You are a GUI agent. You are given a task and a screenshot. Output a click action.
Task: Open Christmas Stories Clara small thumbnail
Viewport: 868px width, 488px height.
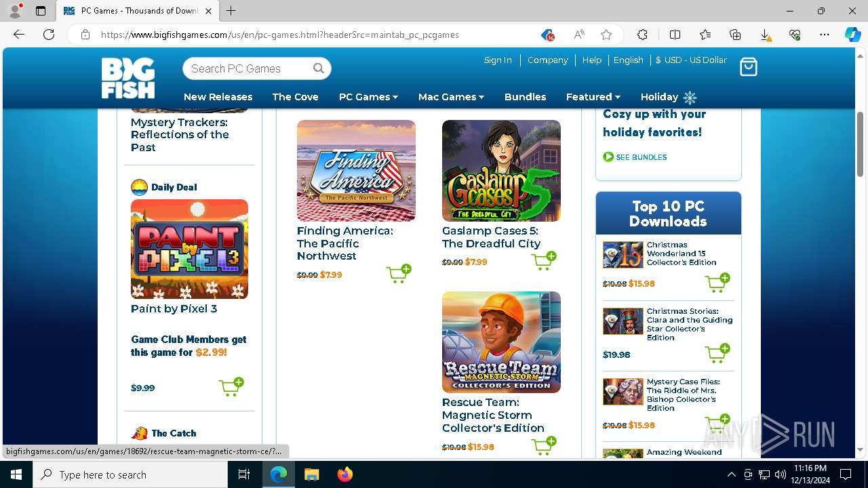coord(623,321)
